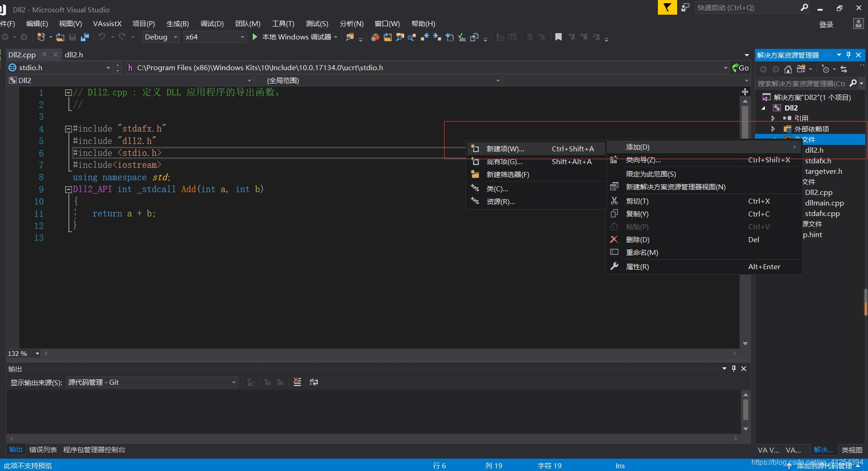The image size is (868, 471).
Task: Click the tomato VAssistX toolbar icon
Action: (375, 37)
